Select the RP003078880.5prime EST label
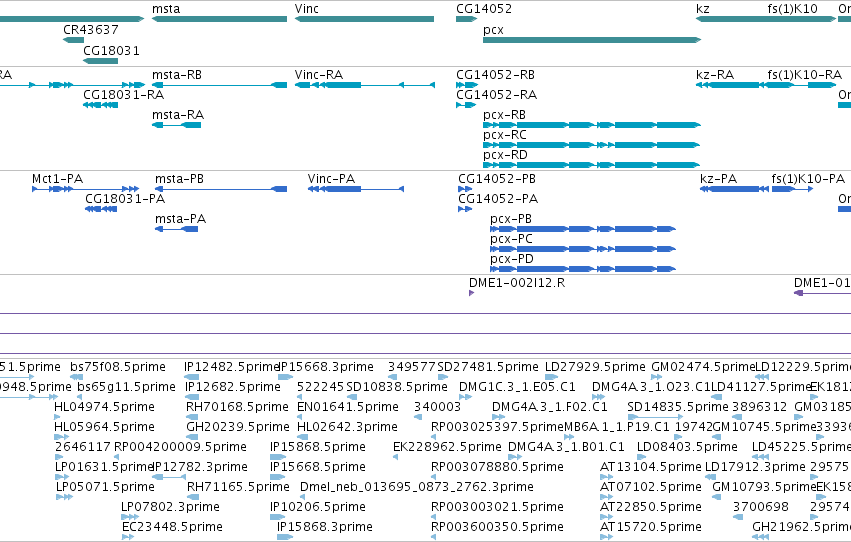 [497, 468]
